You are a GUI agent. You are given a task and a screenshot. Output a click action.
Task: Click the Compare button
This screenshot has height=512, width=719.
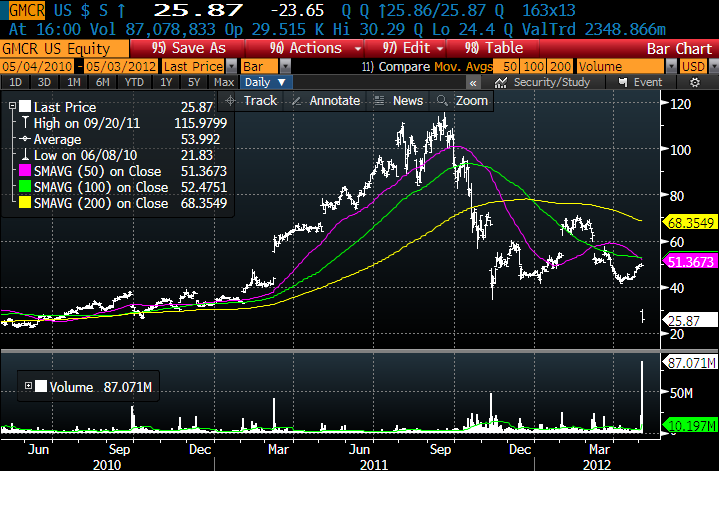click(x=396, y=66)
